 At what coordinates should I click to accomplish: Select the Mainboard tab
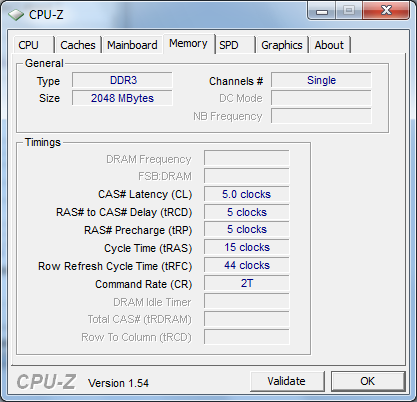[132, 45]
